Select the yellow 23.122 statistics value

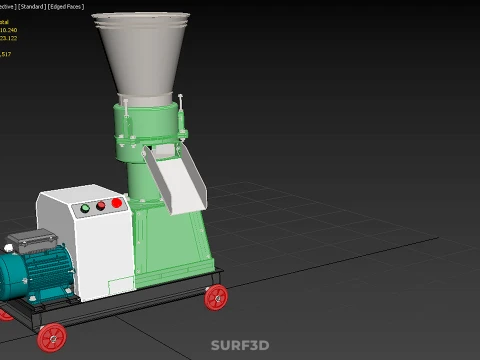pos(8,38)
